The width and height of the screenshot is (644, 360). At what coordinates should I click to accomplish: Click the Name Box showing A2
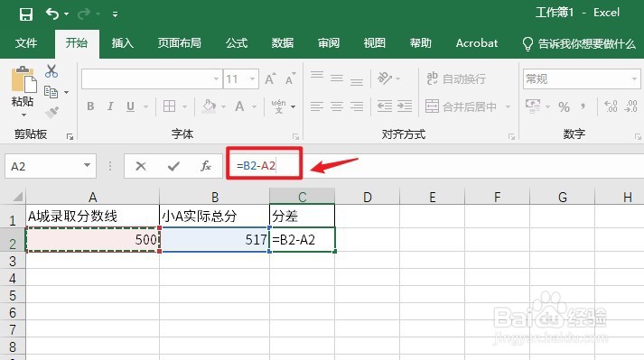coord(43,166)
